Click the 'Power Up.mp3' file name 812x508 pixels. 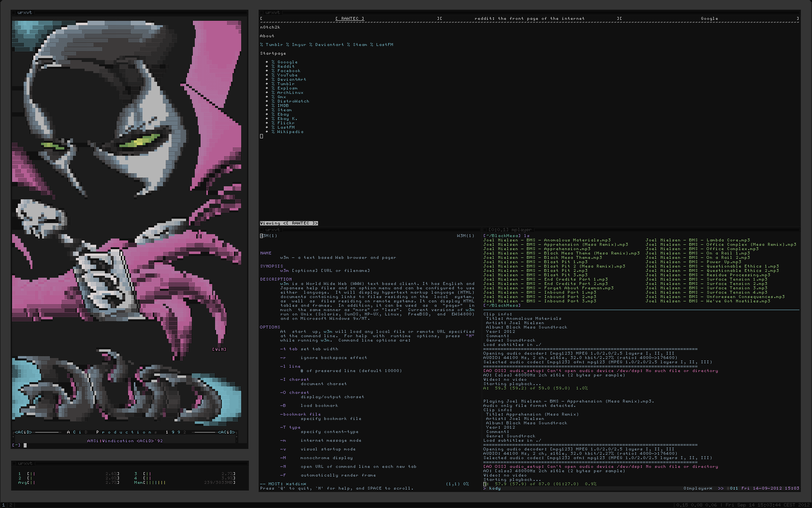point(724,262)
